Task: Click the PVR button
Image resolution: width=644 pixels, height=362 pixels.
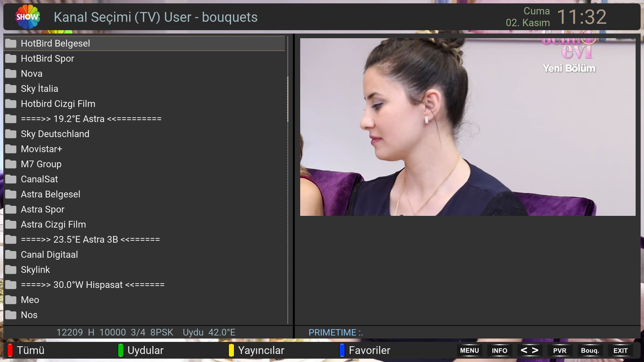Action: [560, 351]
